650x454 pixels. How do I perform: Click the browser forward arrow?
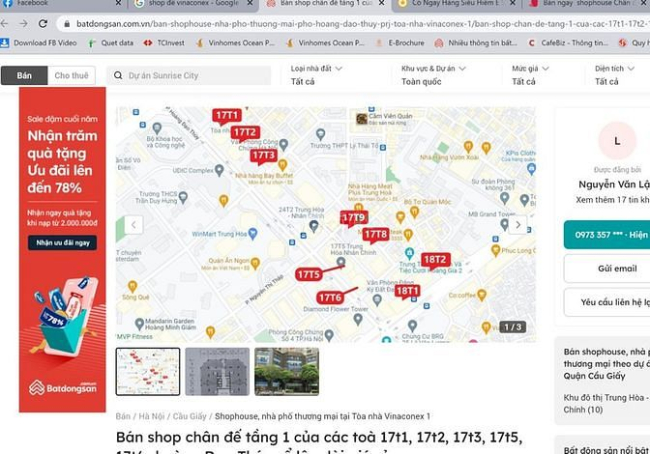(x=24, y=24)
